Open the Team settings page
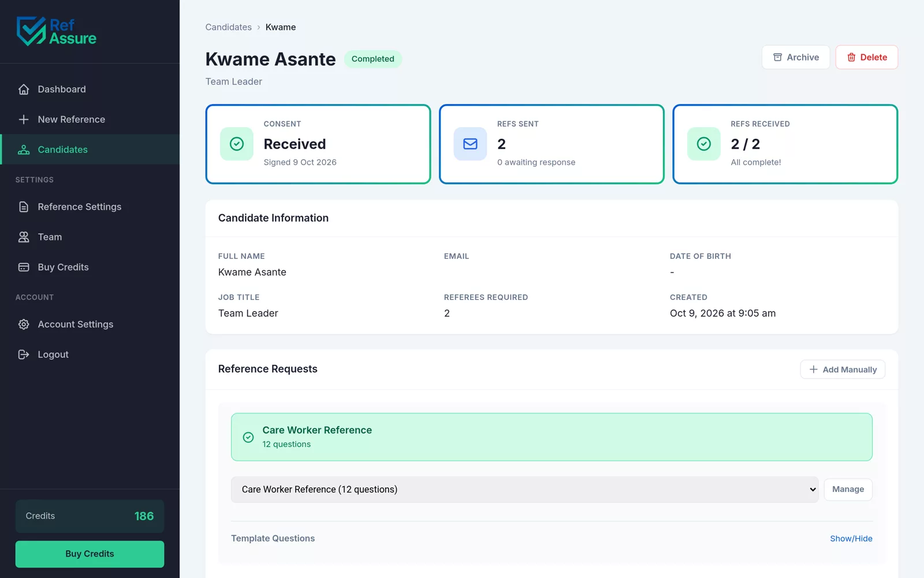The image size is (924, 578). coord(90,237)
